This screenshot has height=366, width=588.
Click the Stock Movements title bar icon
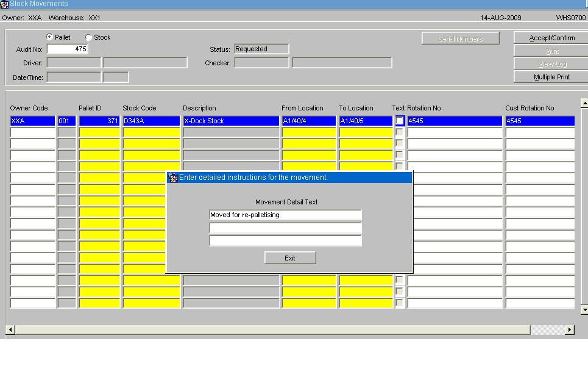coord(4,4)
